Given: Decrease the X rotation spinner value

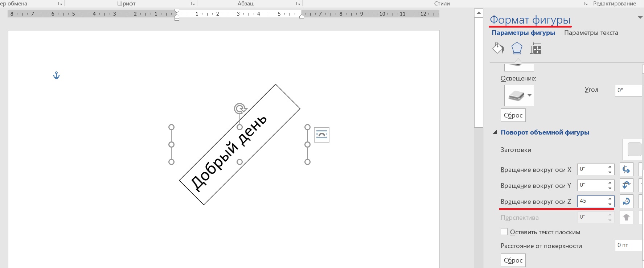Looking at the screenshot, I should [610, 172].
